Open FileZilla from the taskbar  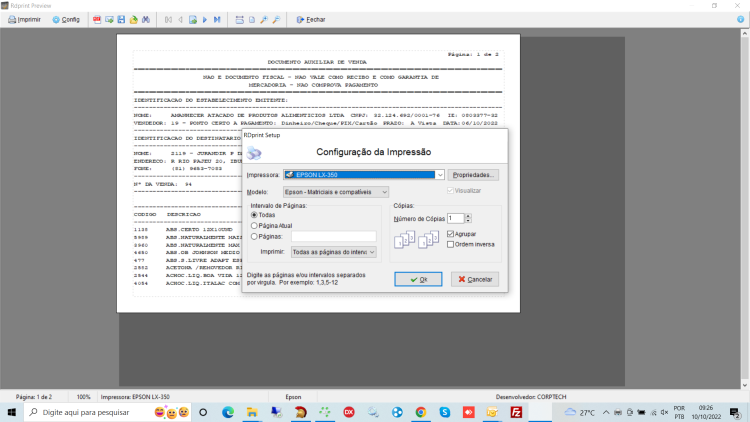(516, 412)
